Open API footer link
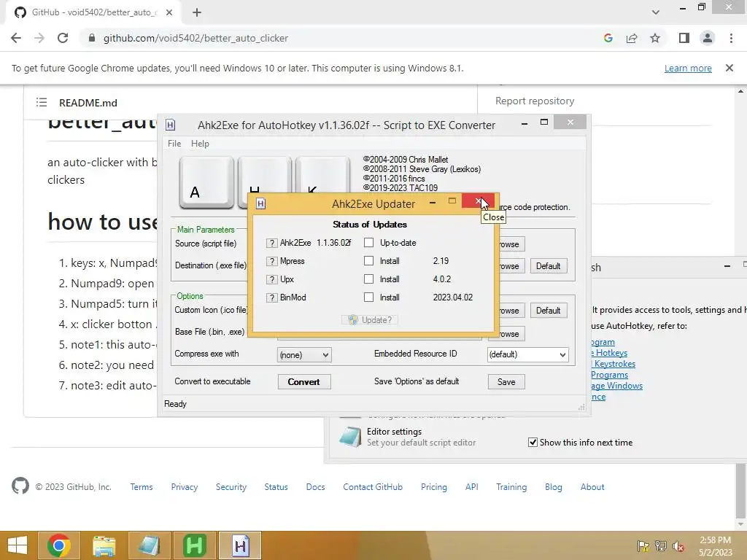Image resolution: width=747 pixels, height=560 pixels. click(x=472, y=486)
